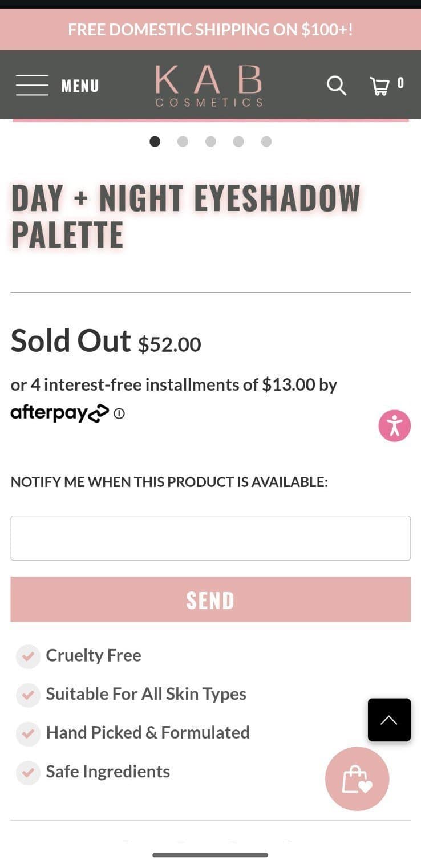The image size is (421, 868).
Task: Open the MENU item in the header
Action: click(79, 86)
